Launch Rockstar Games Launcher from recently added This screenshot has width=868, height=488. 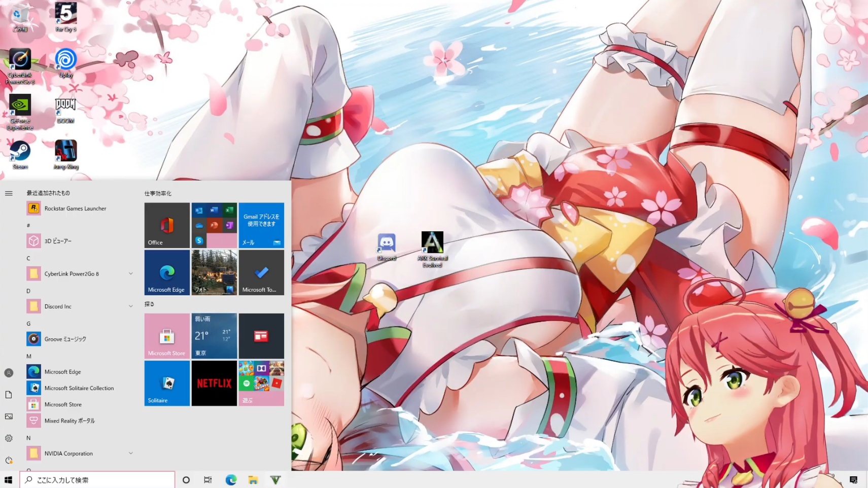point(80,208)
